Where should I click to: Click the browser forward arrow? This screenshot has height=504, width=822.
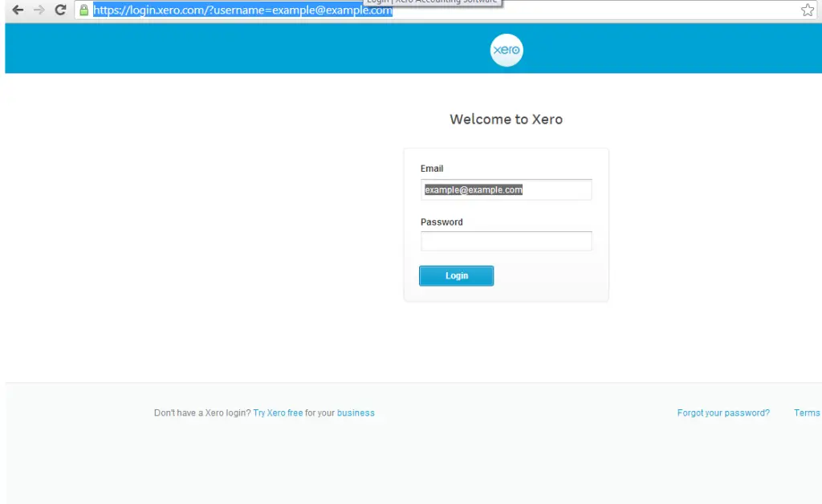pos(39,10)
